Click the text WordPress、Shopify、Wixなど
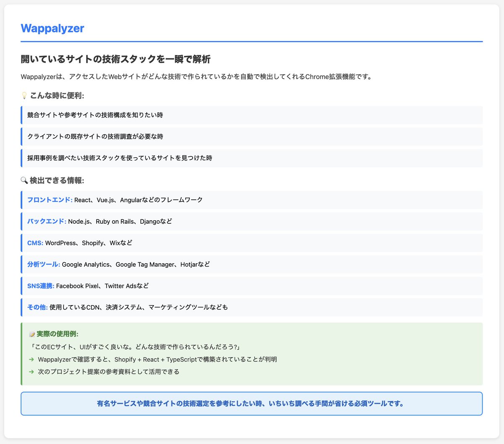504x444 pixels. pos(89,243)
